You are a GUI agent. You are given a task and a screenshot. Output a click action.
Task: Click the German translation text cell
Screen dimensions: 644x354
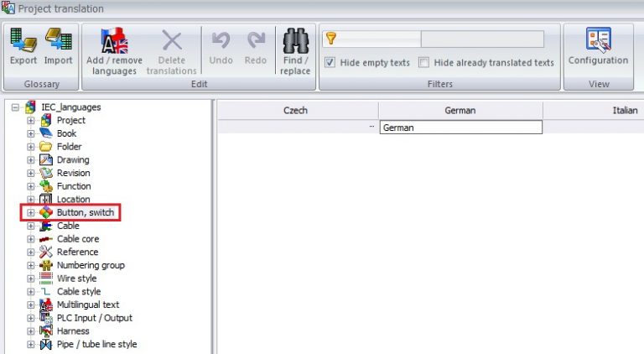(461, 128)
